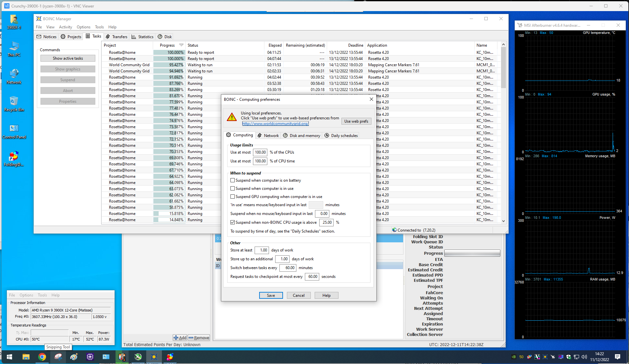Switch to Daily schedules tab
This screenshot has width=629, height=364.
[x=341, y=136]
